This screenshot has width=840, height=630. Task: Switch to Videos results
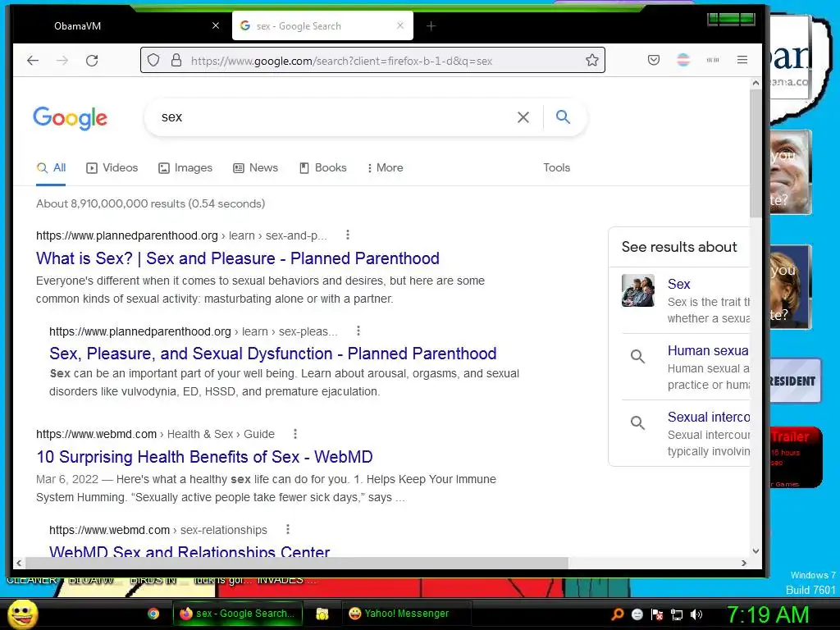112,167
